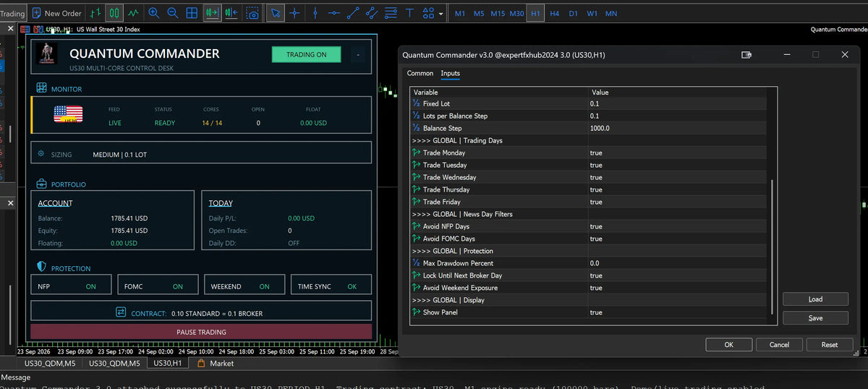Open the Common tab in dialog

[420, 73]
